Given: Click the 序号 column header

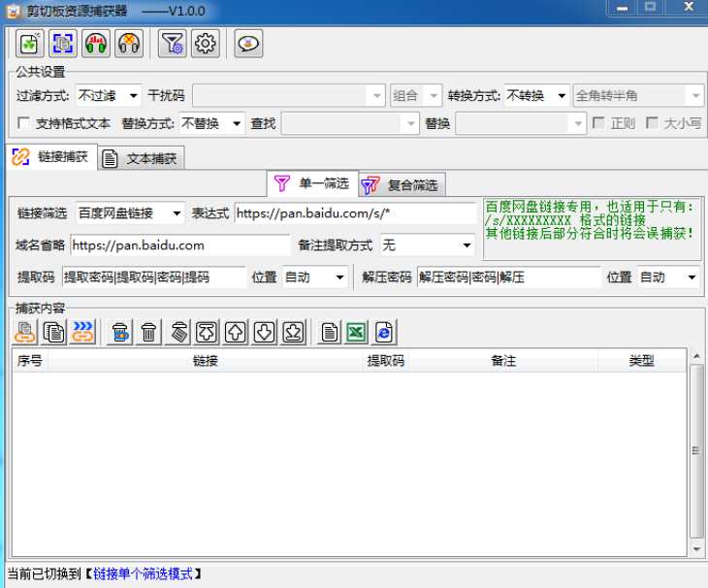Looking at the screenshot, I should coord(30,360).
